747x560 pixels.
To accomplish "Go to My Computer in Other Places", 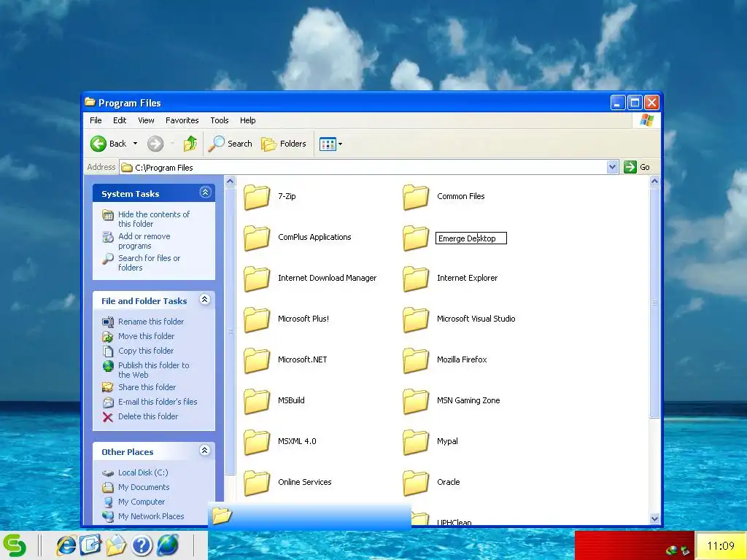I will (142, 502).
